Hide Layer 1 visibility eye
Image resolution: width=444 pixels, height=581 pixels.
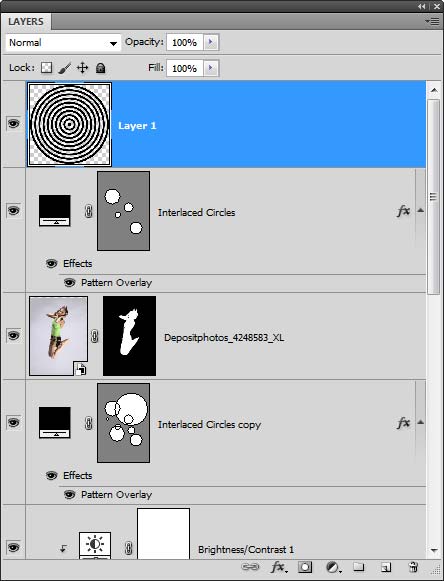coord(13,123)
